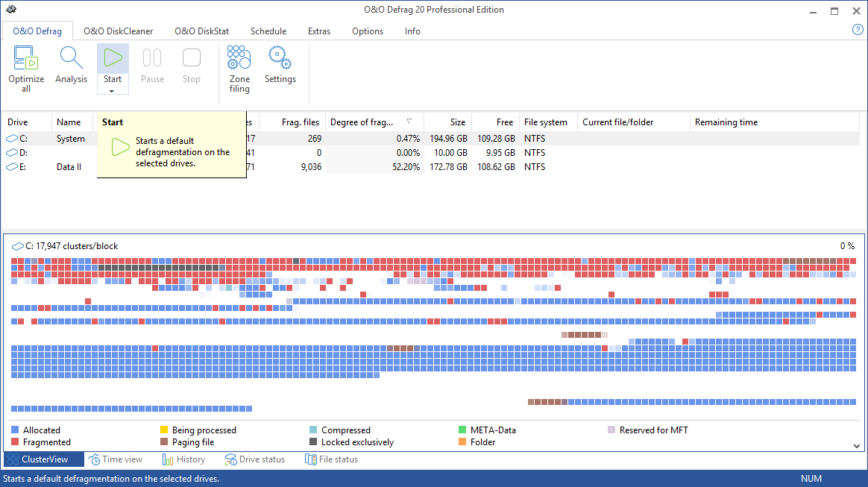
Task: Switch to History view tab
Action: click(x=183, y=459)
